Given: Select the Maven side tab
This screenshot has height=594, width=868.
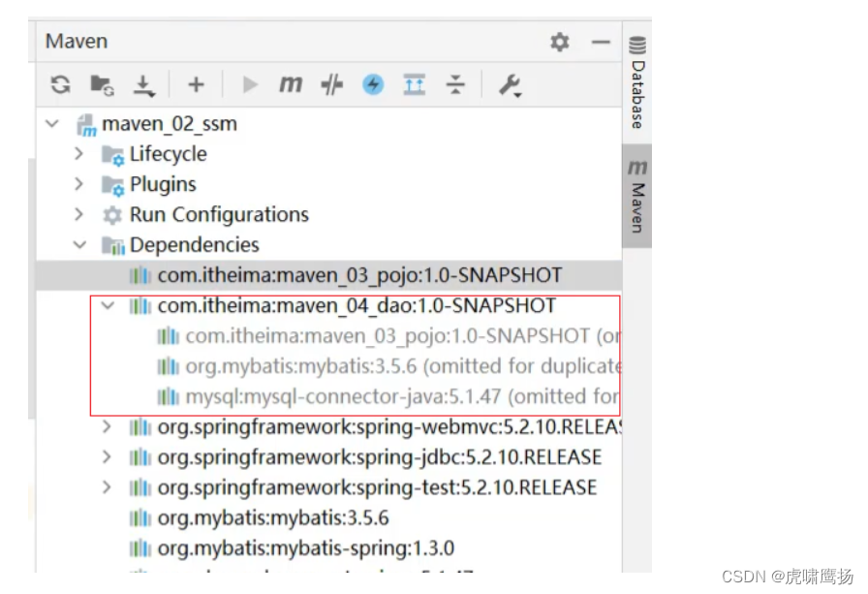Looking at the screenshot, I should pyautogui.click(x=637, y=196).
